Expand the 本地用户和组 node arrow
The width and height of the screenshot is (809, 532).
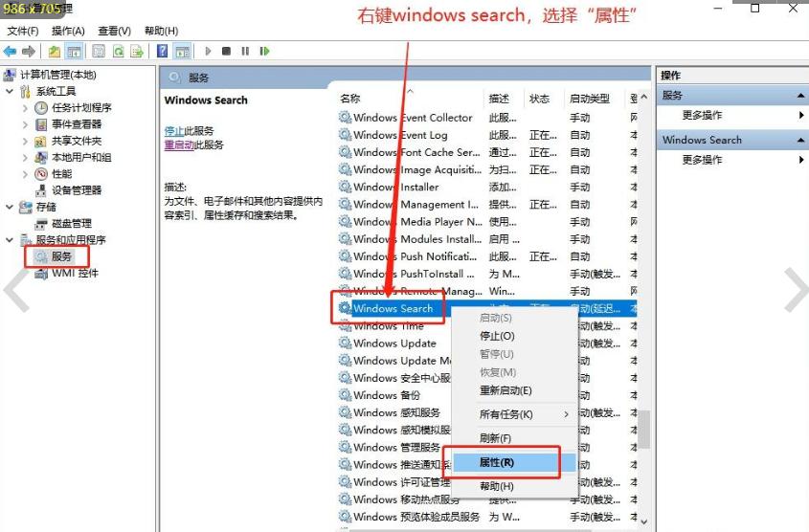[x=25, y=157]
